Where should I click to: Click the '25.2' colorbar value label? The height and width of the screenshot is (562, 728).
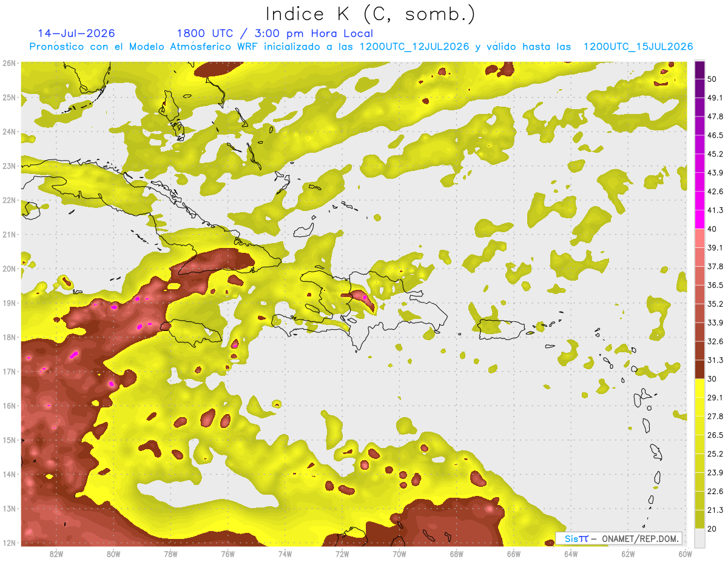pos(715,454)
